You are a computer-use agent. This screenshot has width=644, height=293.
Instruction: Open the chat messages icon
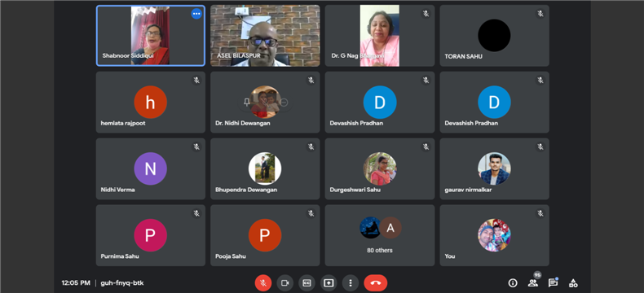(x=553, y=282)
